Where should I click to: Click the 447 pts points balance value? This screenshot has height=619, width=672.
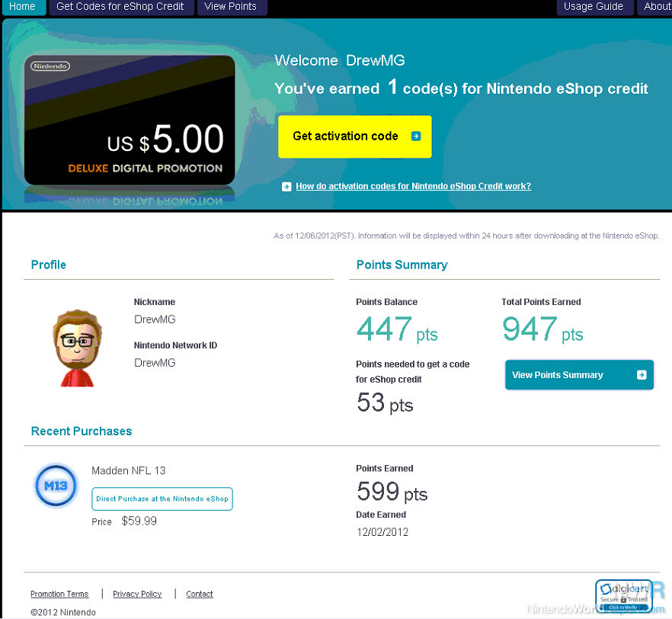coord(397,329)
